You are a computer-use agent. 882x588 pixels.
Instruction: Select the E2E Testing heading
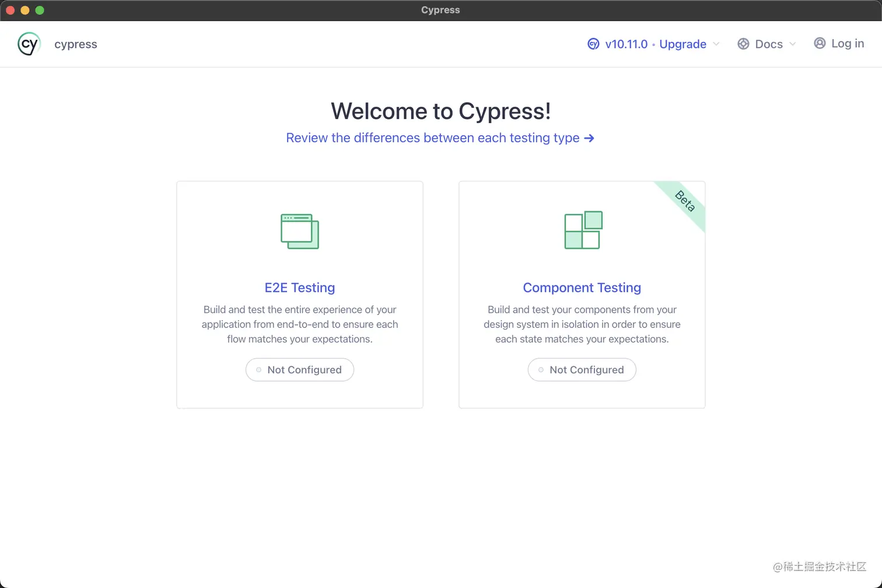click(x=300, y=288)
